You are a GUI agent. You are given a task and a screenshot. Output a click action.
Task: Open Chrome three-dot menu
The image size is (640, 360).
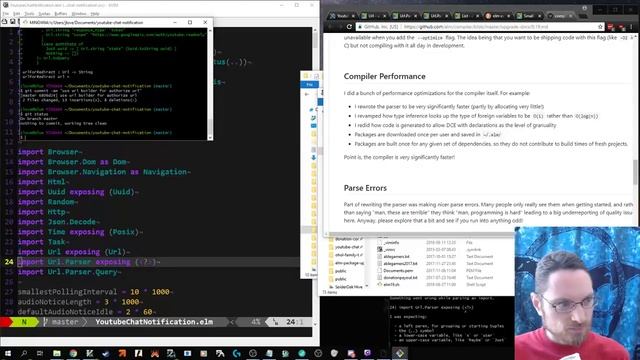click(631, 27)
